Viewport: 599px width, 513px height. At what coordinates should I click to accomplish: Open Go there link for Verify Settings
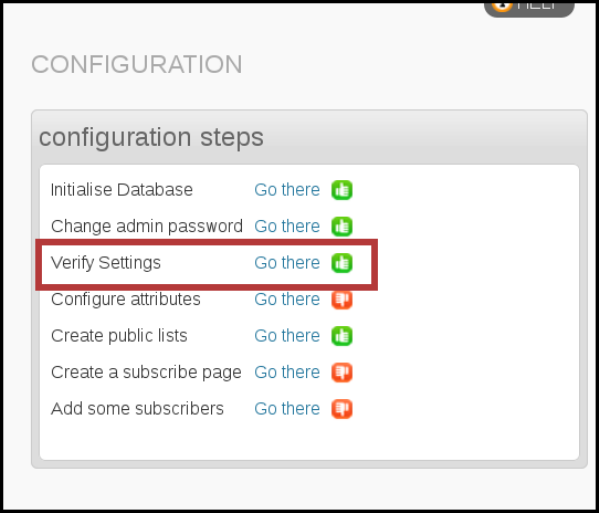point(287,263)
